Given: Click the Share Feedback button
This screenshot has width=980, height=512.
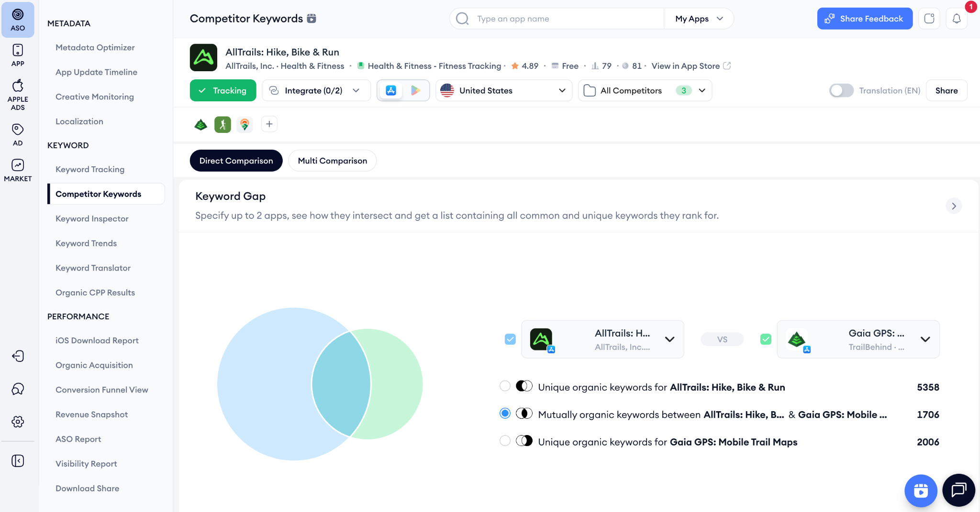Looking at the screenshot, I should [865, 19].
